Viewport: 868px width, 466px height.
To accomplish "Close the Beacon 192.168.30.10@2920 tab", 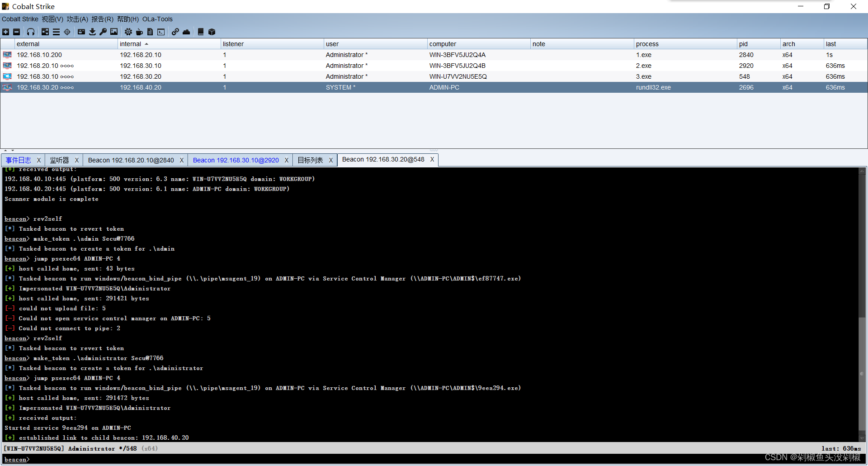I will tap(287, 160).
